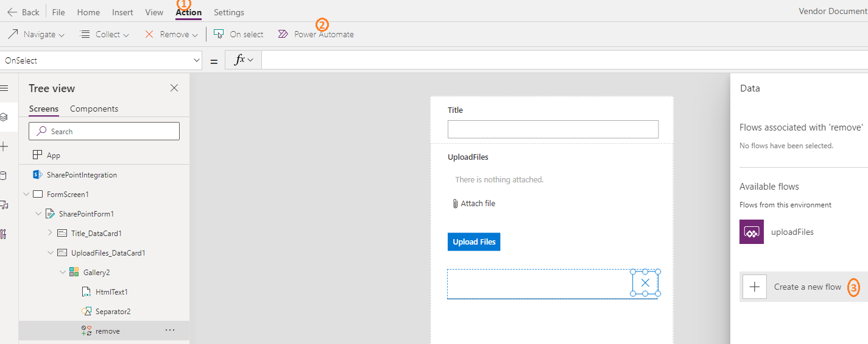The image size is (868, 344).
Task: Open Tree view layers icon in left rail
Action: (4, 117)
